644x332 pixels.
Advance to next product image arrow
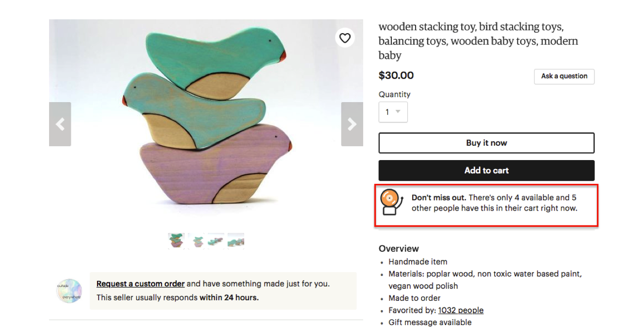tap(352, 124)
